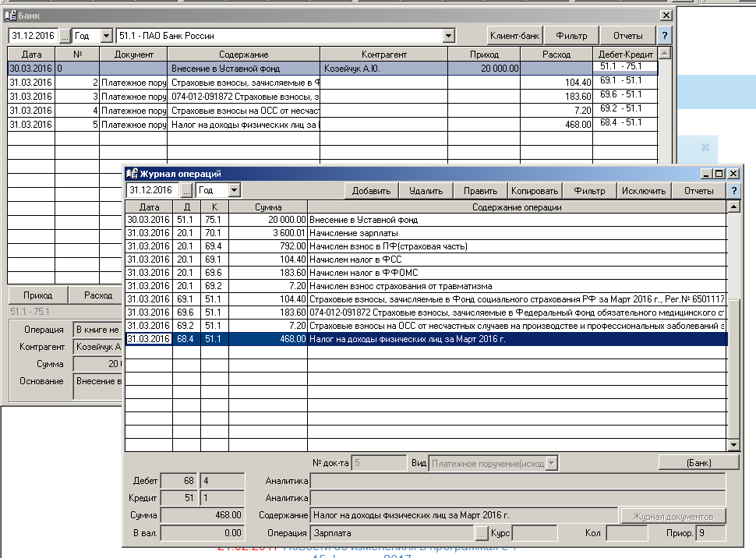Click the (Банк) button
This screenshot has width=756, height=558.
[698, 463]
